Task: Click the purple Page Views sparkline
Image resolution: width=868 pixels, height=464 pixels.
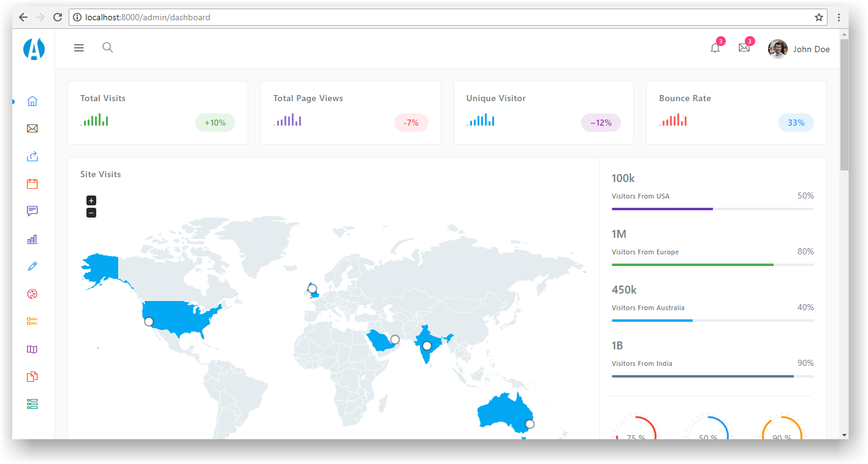Action: click(x=287, y=120)
